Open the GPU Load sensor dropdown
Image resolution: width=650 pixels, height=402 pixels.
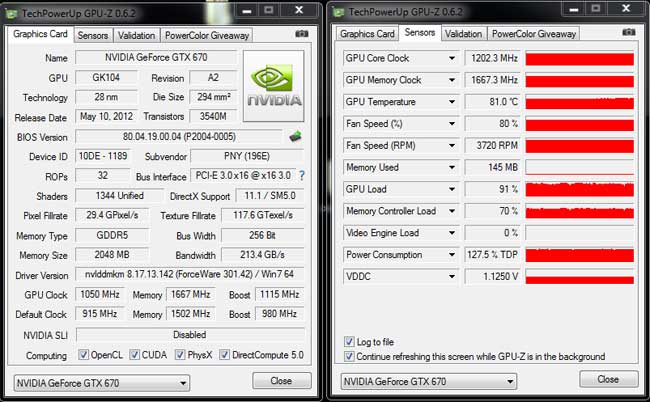(x=452, y=189)
